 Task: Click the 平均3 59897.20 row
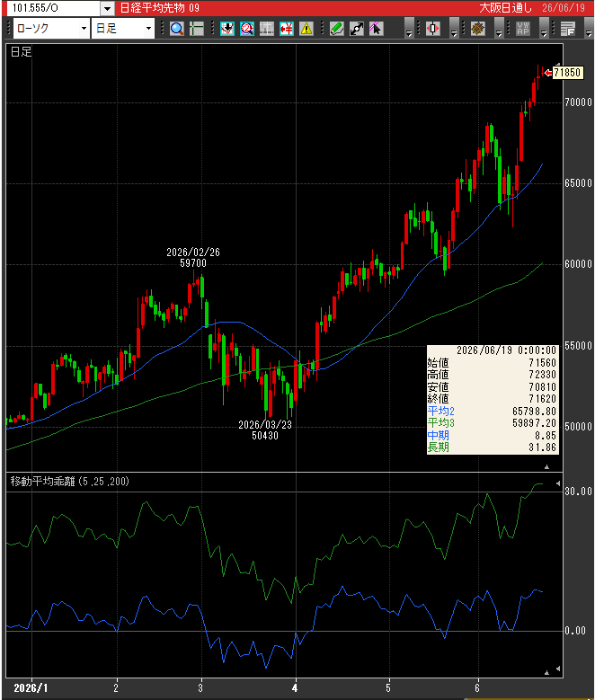[492, 422]
